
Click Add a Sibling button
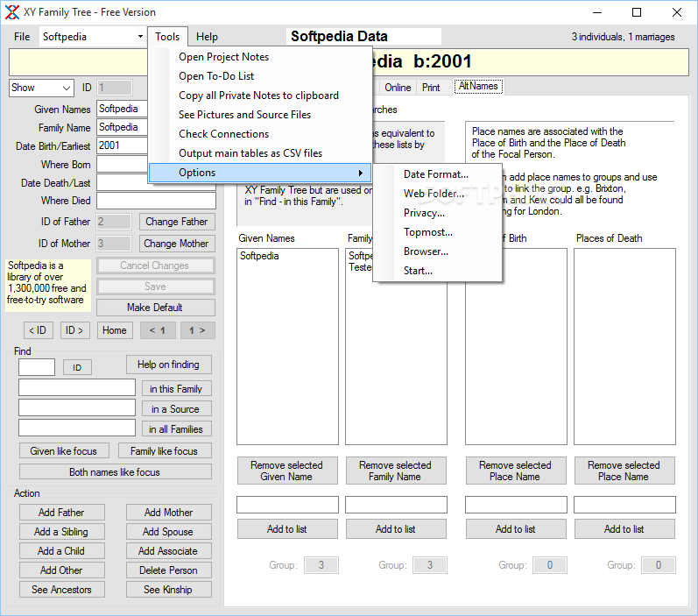tap(62, 531)
